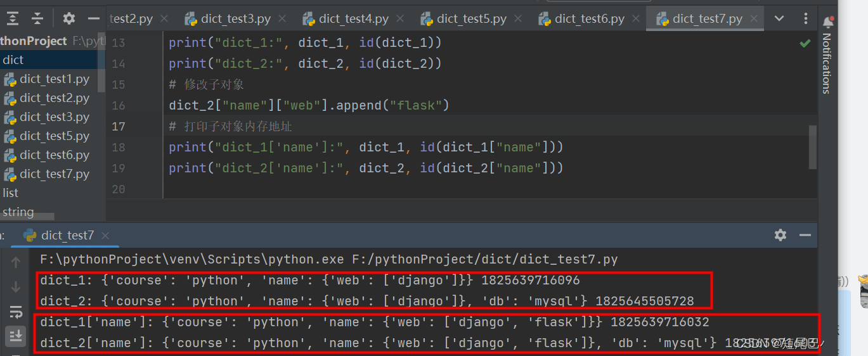
Task: Close the dict_test7.py editor tab
Action: click(753, 19)
